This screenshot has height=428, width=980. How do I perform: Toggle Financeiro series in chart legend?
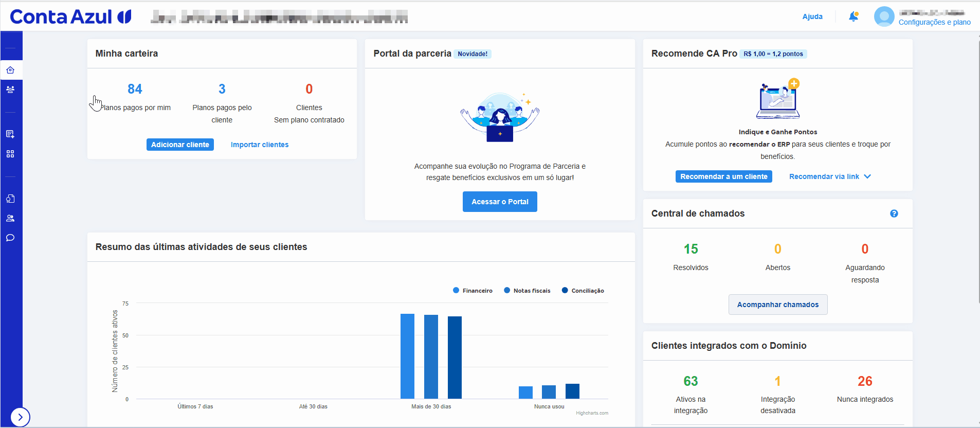473,291
